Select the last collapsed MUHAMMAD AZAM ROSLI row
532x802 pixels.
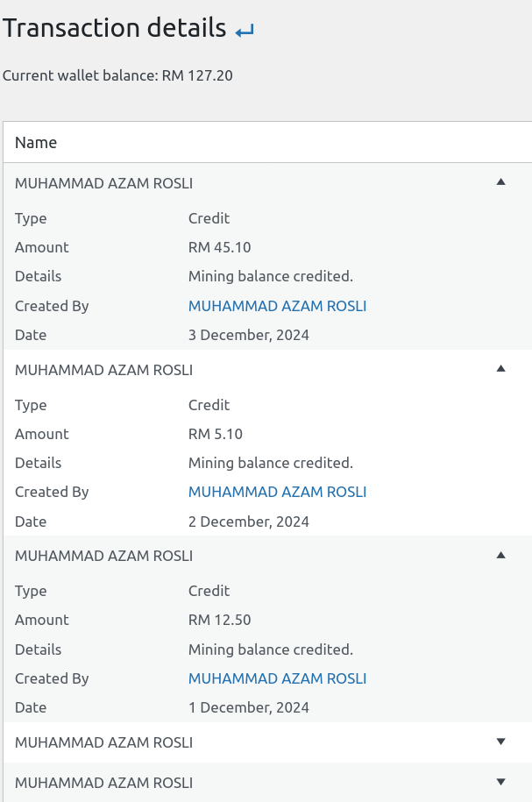(x=103, y=783)
